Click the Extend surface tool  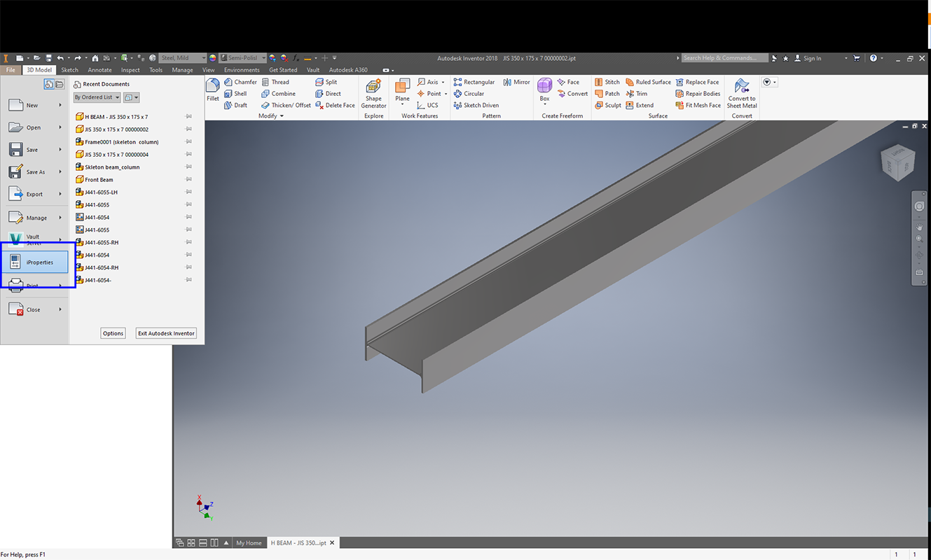[640, 105]
